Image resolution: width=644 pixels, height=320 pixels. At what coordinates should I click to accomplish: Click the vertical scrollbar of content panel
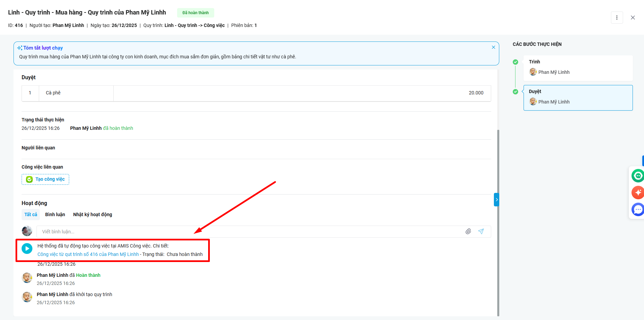[498, 223]
